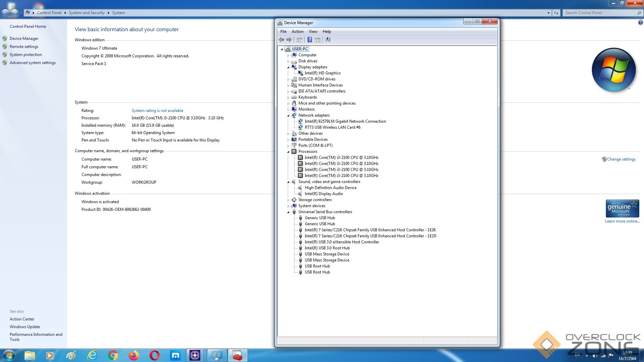Click System rating is not available link
644x362 pixels.
[x=157, y=111]
